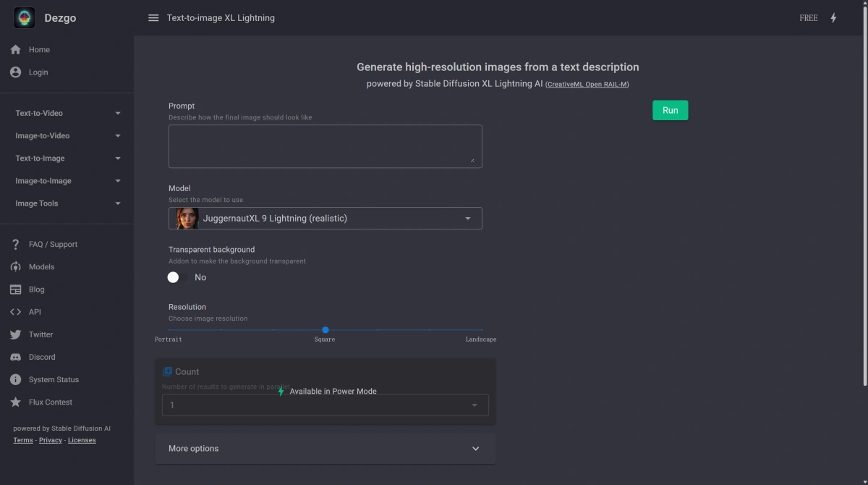Click the FAQ question mark icon

coord(15,245)
